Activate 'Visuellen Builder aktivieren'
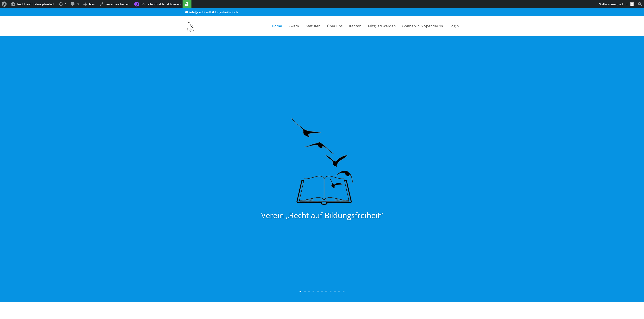The height and width of the screenshot is (319, 644). 161,4
